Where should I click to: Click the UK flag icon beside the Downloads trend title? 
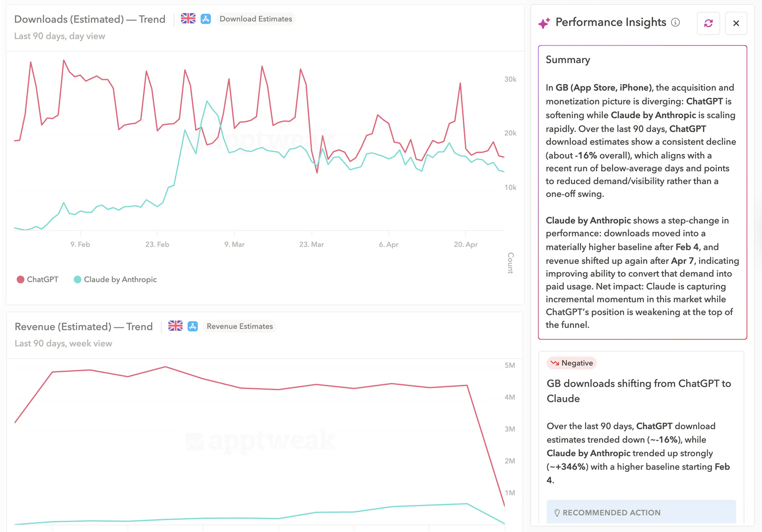[188, 19]
